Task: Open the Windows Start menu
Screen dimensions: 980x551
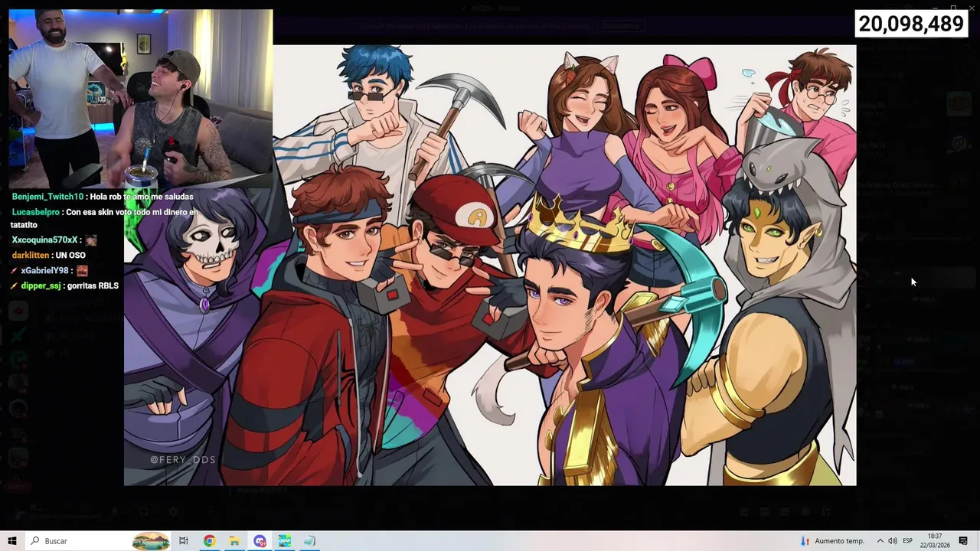Action: pyautogui.click(x=12, y=541)
